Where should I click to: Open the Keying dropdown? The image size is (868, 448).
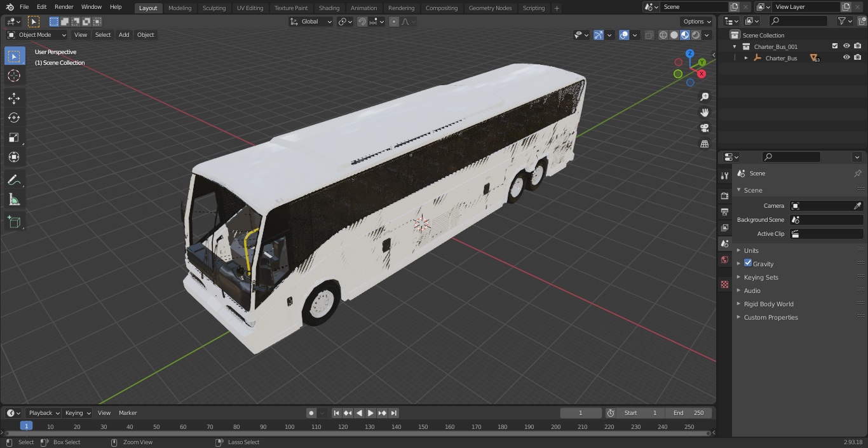(78, 413)
